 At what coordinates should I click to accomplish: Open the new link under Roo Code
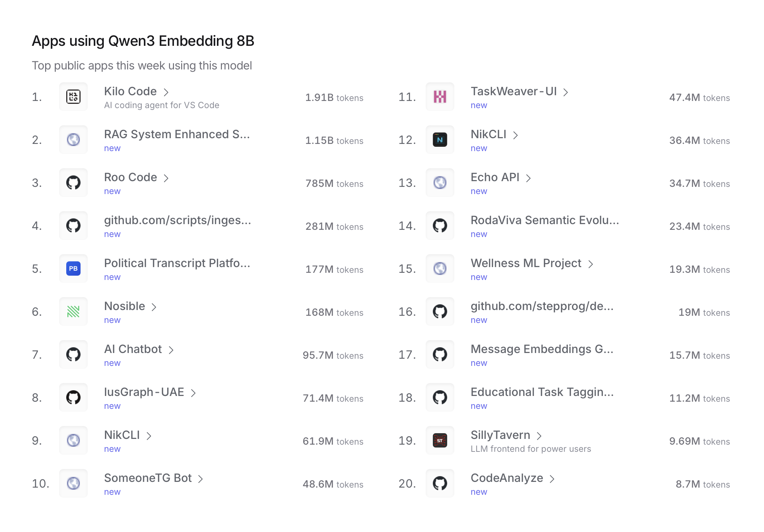tap(112, 191)
